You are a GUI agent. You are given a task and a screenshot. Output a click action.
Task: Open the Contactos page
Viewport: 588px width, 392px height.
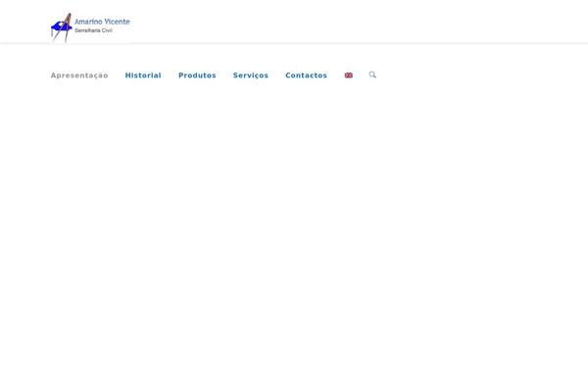307,75
